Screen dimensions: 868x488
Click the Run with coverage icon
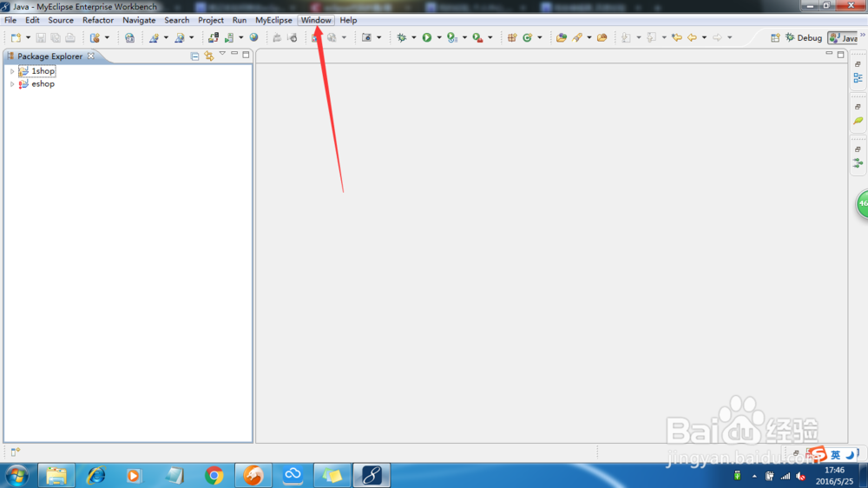452,37
